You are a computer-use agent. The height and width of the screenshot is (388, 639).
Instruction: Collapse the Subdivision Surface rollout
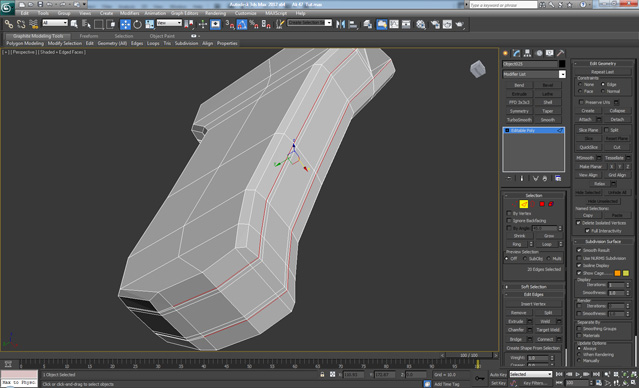tap(603, 242)
